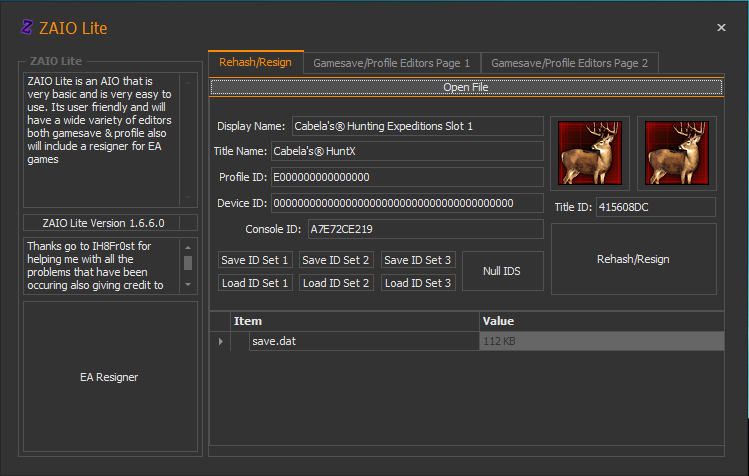This screenshot has height=476, width=749.
Task: Switch to the Rehash/Resign tab
Action: (256, 62)
